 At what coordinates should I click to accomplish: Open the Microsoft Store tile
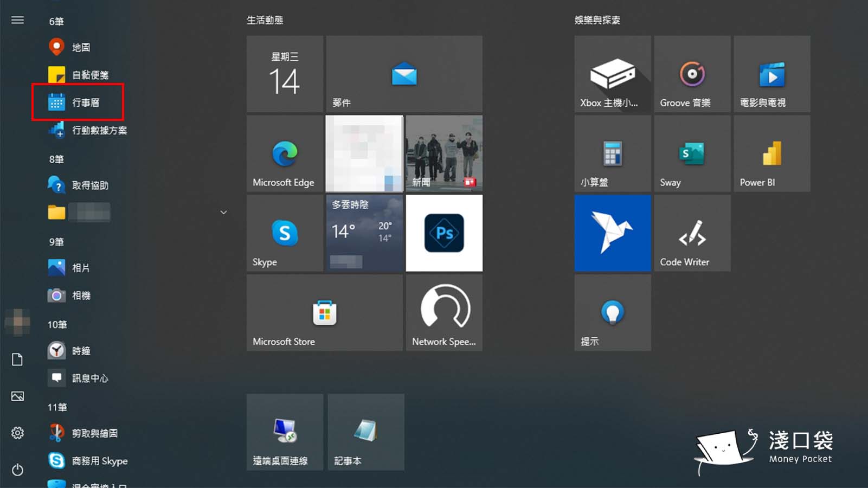(x=324, y=313)
